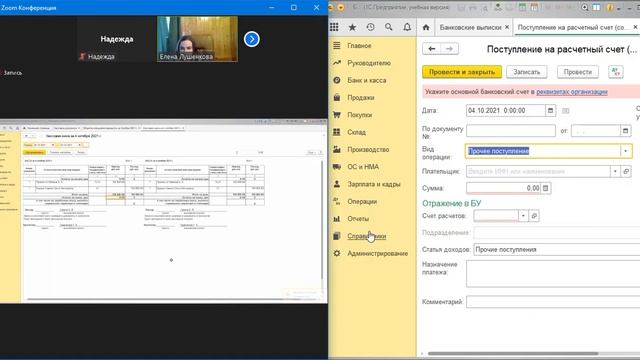Open the Счет расчетов account with open icon
640x360 pixels.
534,216
